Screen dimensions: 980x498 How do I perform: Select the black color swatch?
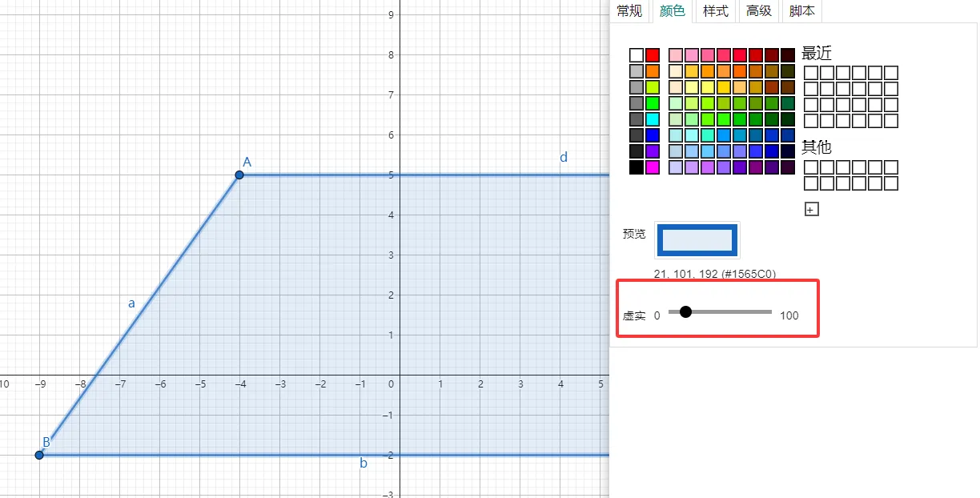pos(637,167)
